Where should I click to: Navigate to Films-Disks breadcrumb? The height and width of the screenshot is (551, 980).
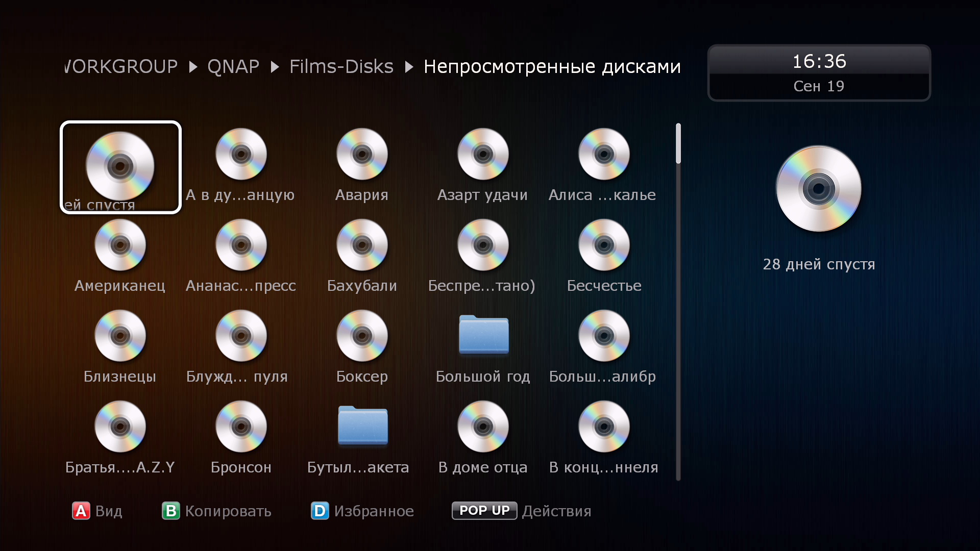pyautogui.click(x=341, y=67)
